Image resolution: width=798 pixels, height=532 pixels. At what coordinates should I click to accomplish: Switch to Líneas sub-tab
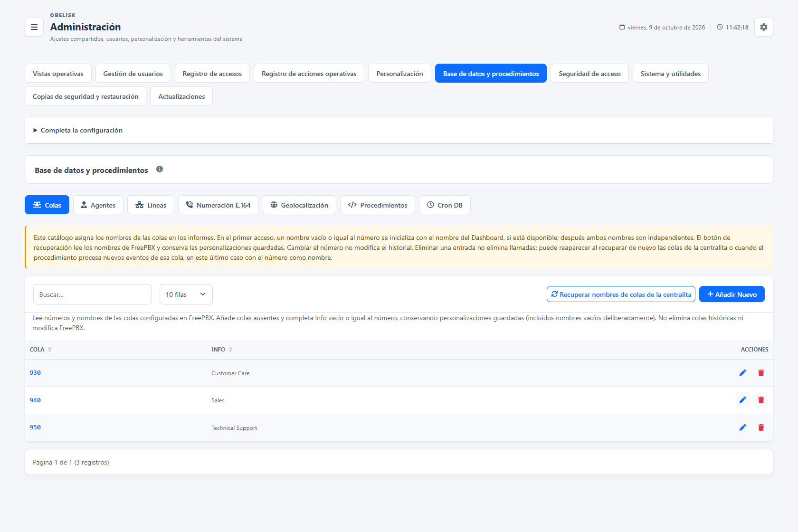point(151,205)
